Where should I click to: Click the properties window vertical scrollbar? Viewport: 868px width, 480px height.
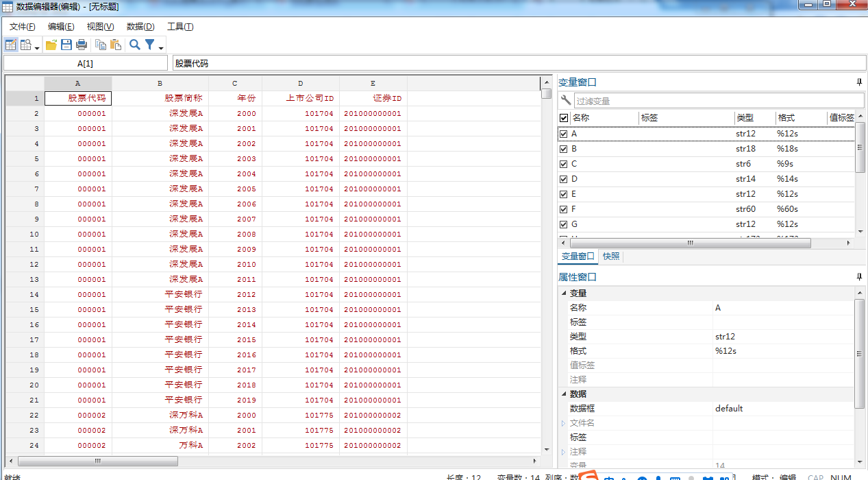click(x=859, y=355)
